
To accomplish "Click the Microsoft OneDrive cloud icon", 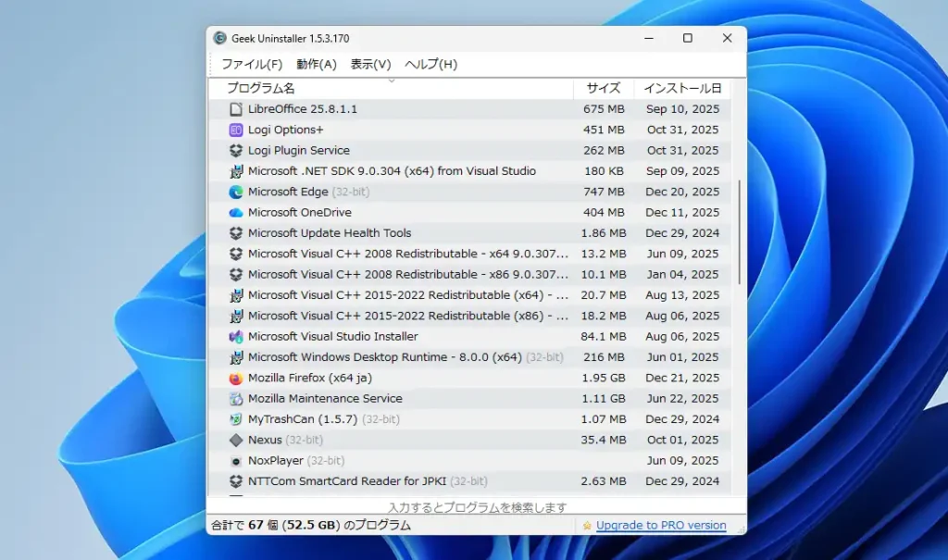I will point(236,212).
